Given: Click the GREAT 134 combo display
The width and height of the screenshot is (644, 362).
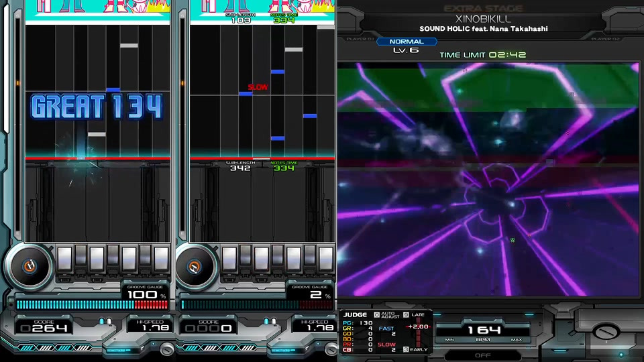Looking at the screenshot, I should pyautogui.click(x=97, y=107).
